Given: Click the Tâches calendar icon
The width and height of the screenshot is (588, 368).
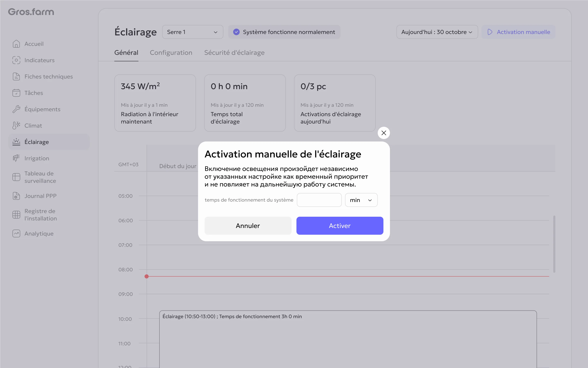Looking at the screenshot, I should 16,93.
